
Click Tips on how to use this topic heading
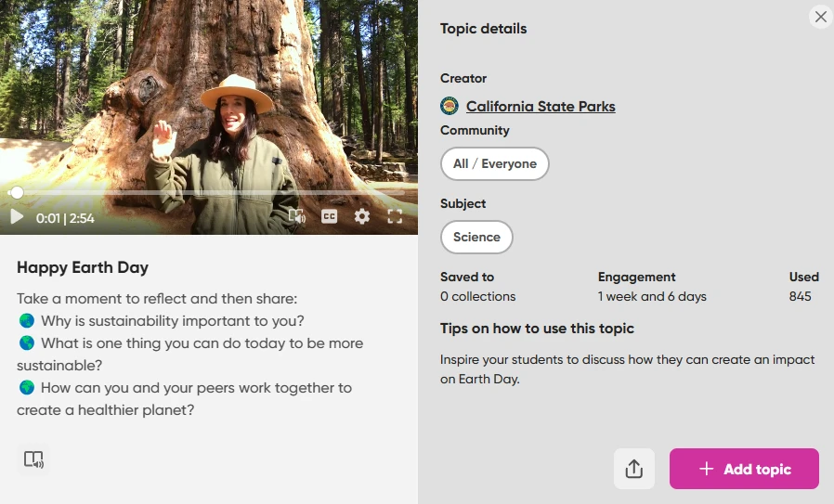tap(537, 329)
